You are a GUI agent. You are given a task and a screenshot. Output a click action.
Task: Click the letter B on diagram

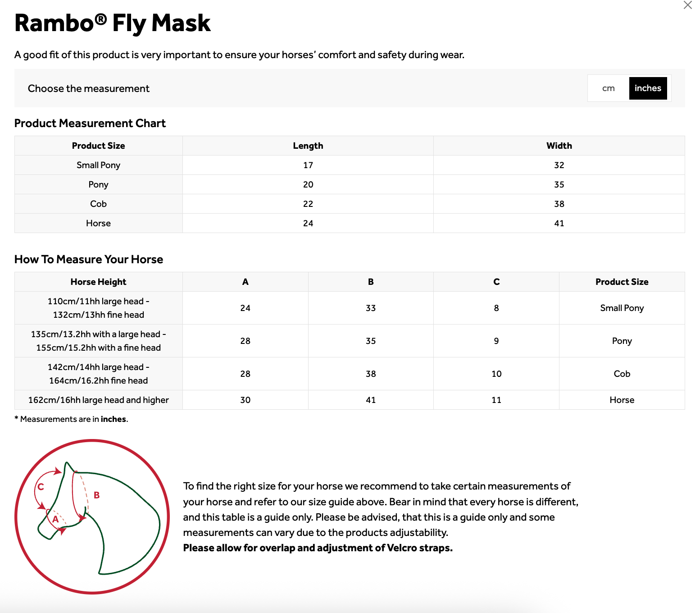click(x=96, y=495)
